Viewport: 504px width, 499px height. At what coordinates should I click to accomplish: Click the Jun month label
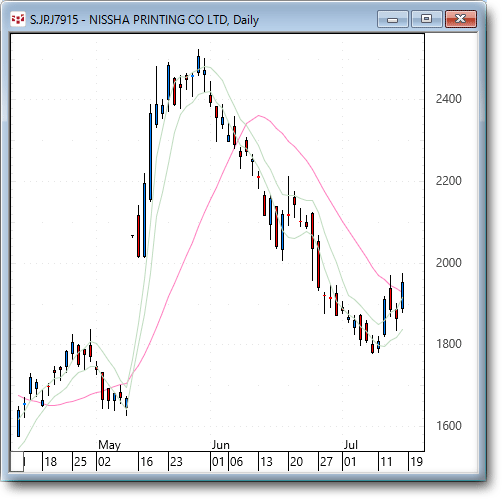tap(221, 445)
